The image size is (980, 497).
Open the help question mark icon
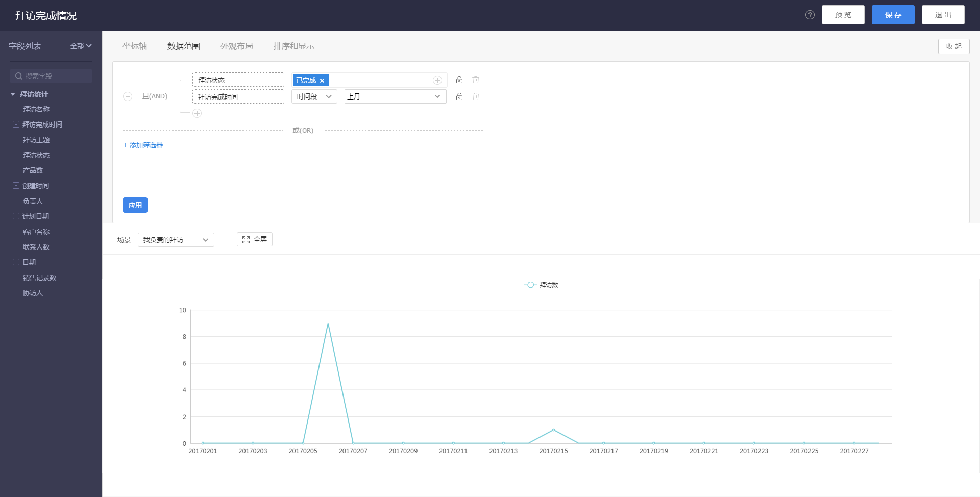click(810, 15)
